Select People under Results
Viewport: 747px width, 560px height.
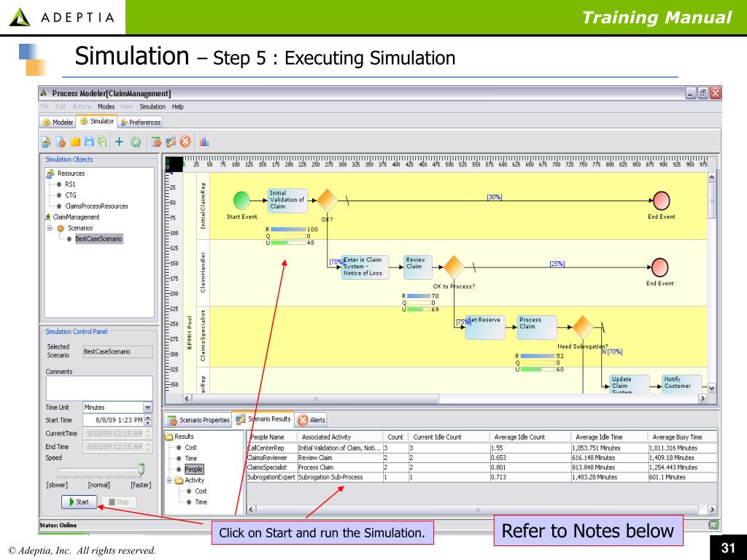point(193,469)
